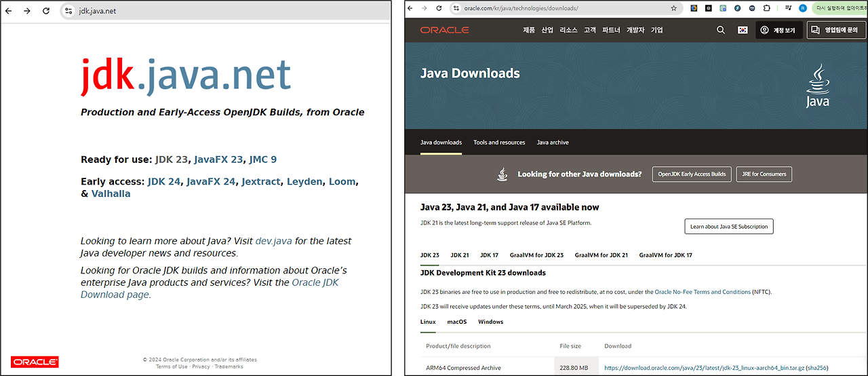Open the Trademarks footer link

[x=229, y=366]
